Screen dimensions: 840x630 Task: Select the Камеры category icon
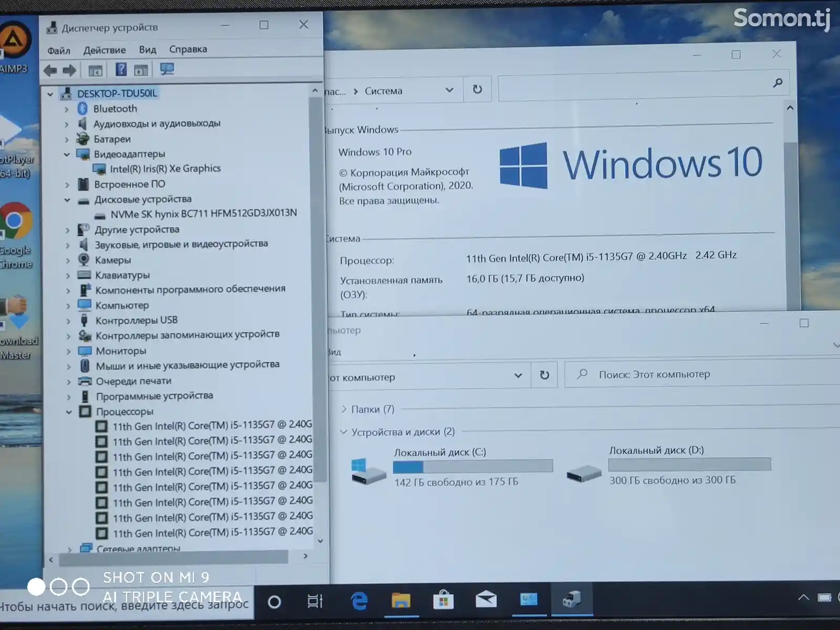83,259
